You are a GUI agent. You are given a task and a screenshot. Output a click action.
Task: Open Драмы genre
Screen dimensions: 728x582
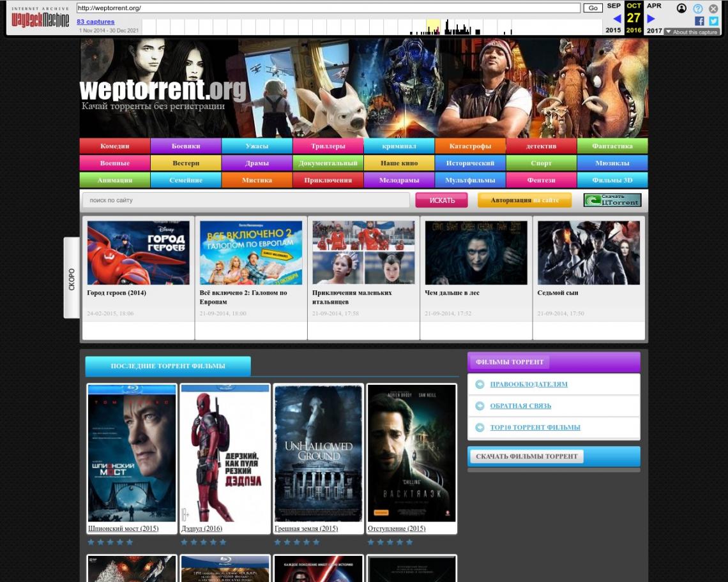tap(257, 163)
